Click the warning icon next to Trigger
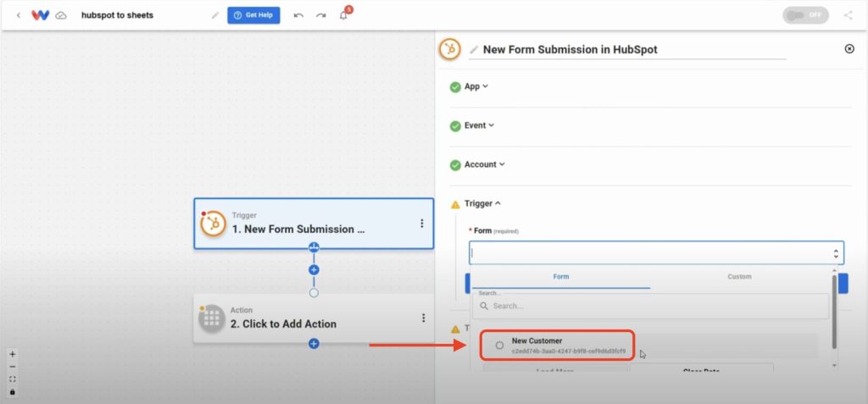Image resolution: width=868 pixels, height=404 pixels. (455, 204)
